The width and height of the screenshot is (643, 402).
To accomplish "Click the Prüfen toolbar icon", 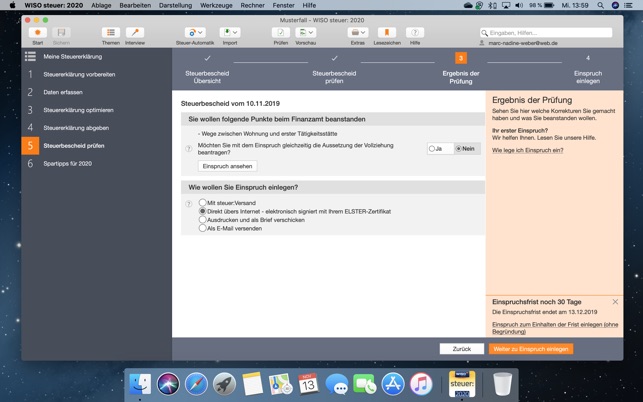I will coord(281,32).
